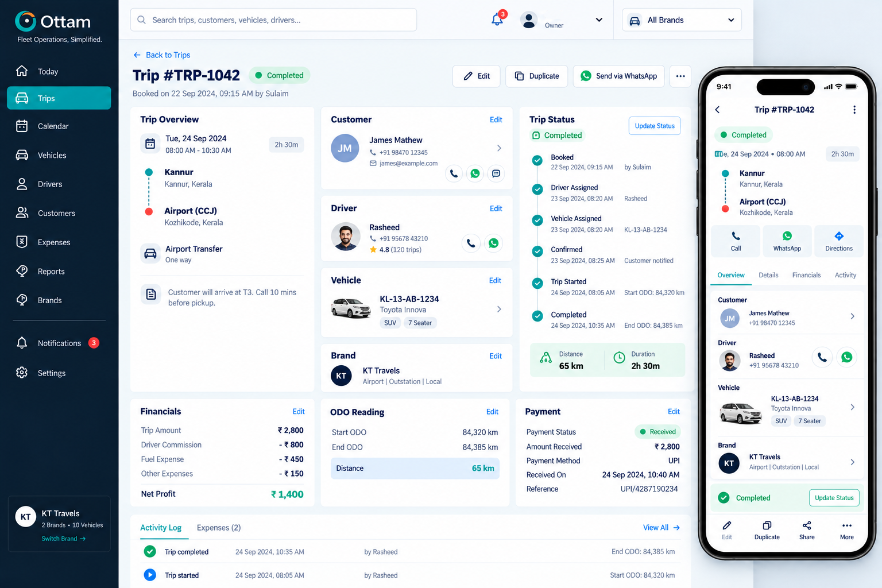Open phone trip kebab menu

(x=854, y=110)
